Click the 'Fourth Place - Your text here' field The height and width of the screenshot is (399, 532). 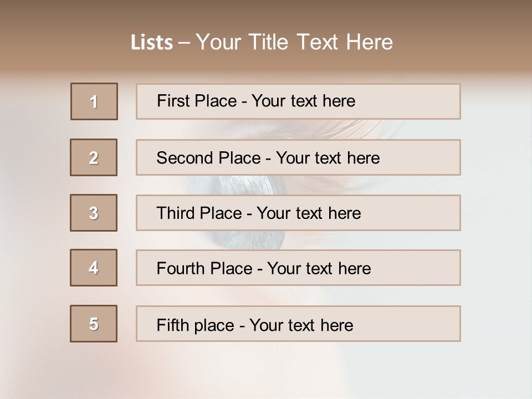pyautogui.click(x=298, y=268)
